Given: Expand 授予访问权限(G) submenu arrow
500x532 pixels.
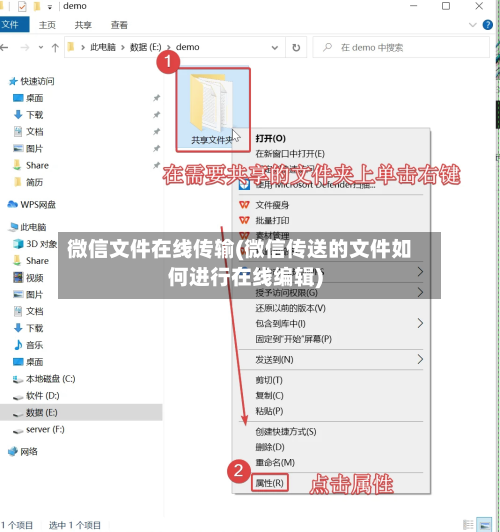Looking at the screenshot, I should click(420, 292).
